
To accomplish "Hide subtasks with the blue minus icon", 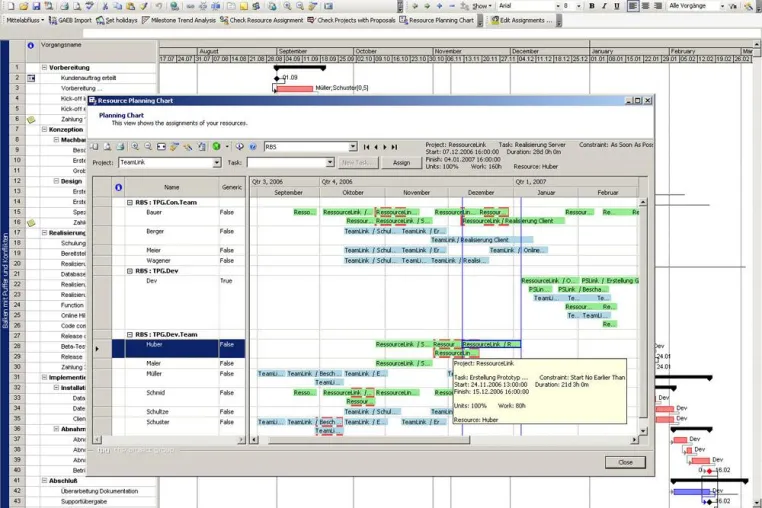I will [x=451, y=6].
